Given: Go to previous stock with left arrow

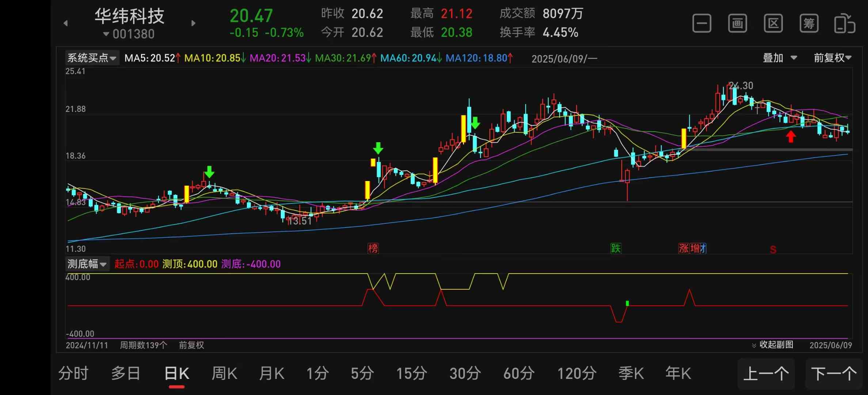Looking at the screenshot, I should click(66, 23).
